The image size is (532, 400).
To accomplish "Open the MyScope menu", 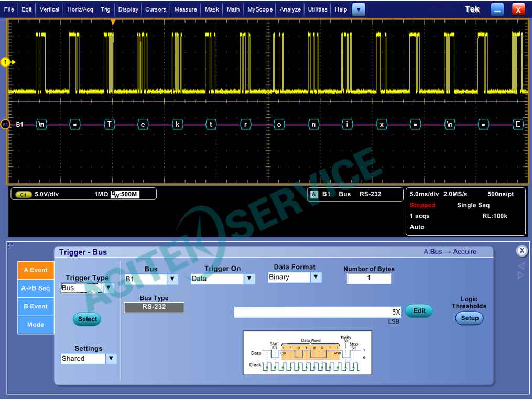I will [x=260, y=9].
